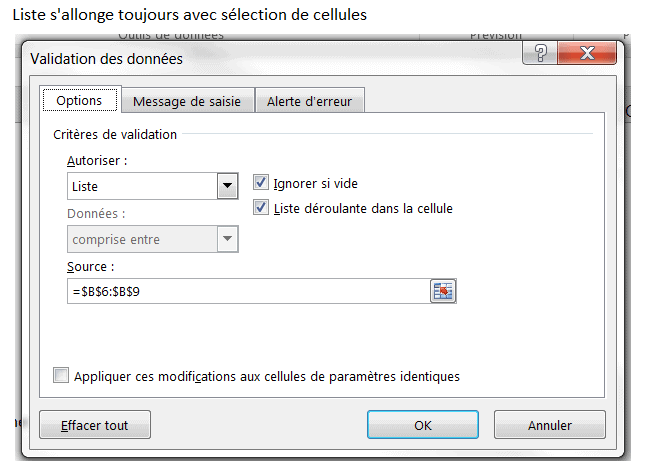This screenshot has height=466, width=647.
Task: Click the Autoriser label text
Action: point(97,160)
